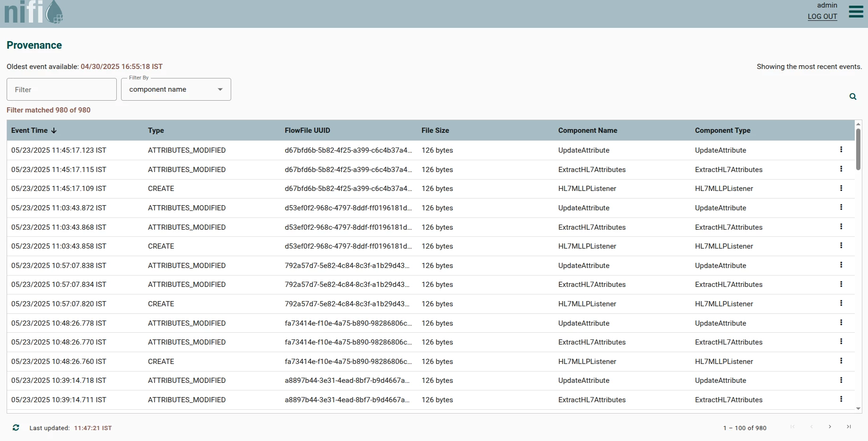Click the Filter text input field
This screenshot has height=441, width=868.
[61, 89]
